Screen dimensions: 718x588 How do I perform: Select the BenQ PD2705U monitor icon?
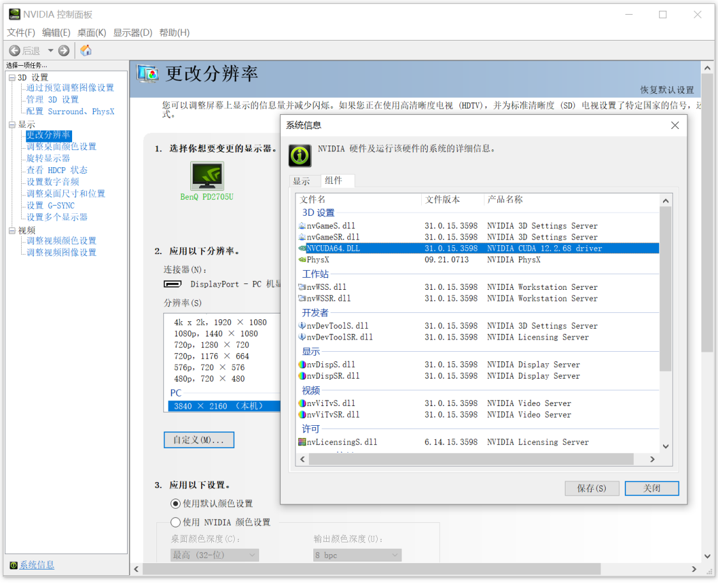click(207, 176)
